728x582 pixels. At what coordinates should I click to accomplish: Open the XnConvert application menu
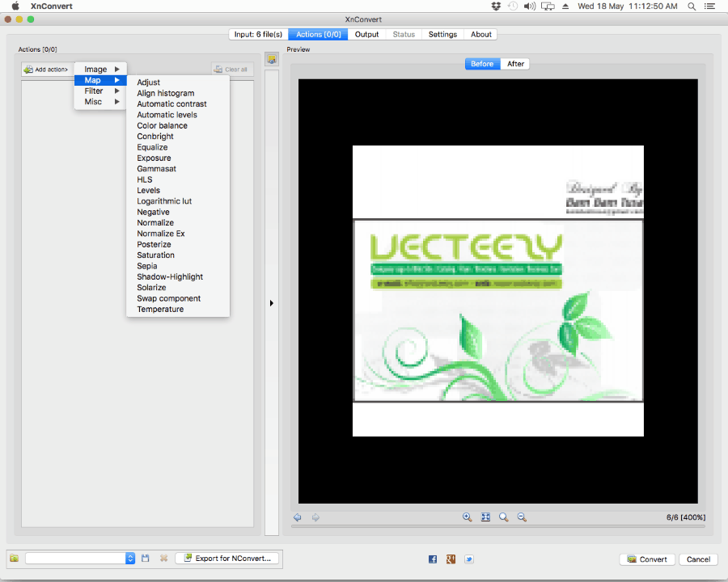point(52,6)
